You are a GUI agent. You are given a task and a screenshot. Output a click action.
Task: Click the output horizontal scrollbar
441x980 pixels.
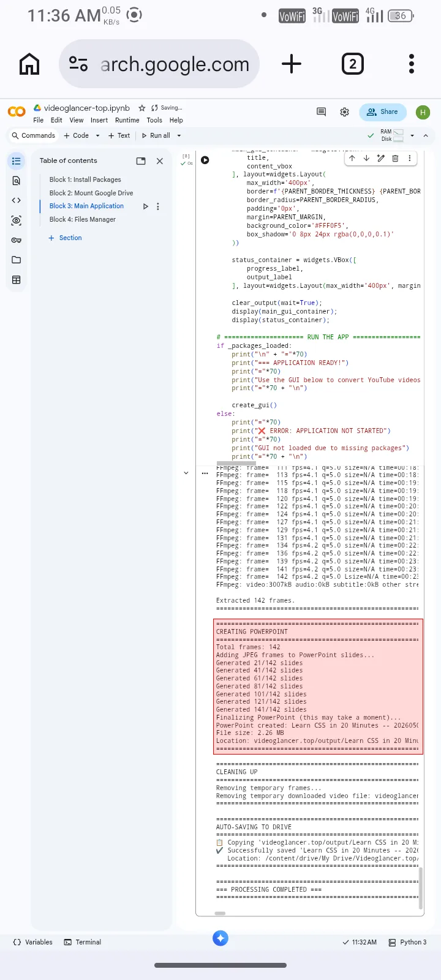(x=221, y=913)
